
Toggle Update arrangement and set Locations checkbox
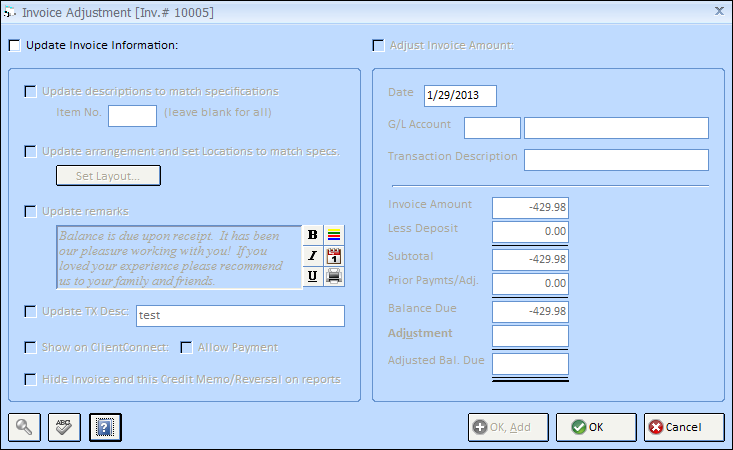[30, 152]
